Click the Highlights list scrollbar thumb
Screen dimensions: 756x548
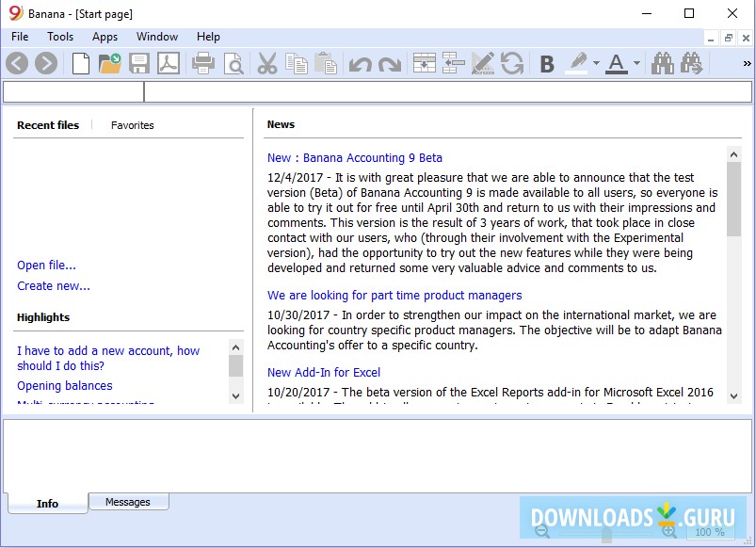click(235, 365)
